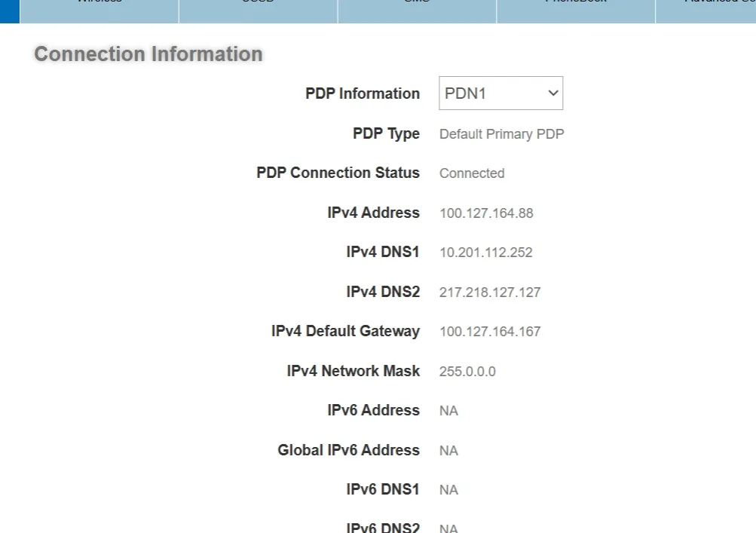Click the IPv4 DNS1 value 10.201.112.252
This screenshot has width=756, height=533.
coord(486,253)
